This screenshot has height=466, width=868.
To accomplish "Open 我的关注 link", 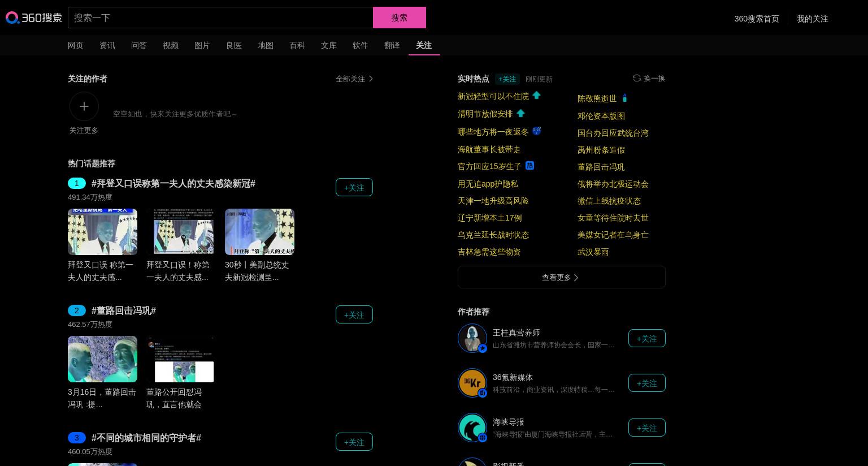I will (x=813, y=19).
